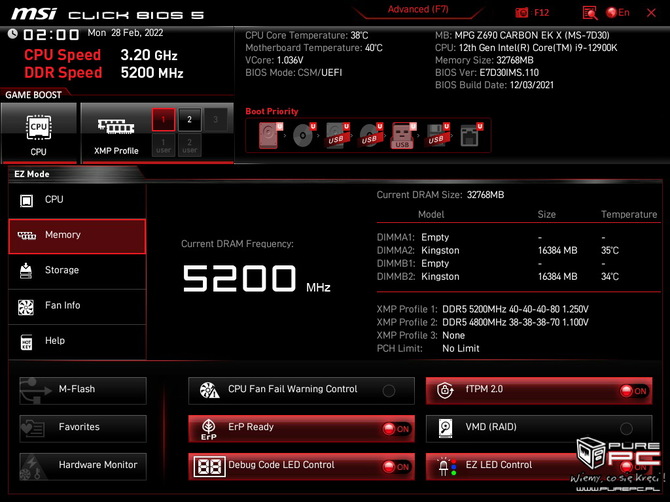670x502 pixels.
Task: Click the ErP Ready leaf icon
Action: 209,429
